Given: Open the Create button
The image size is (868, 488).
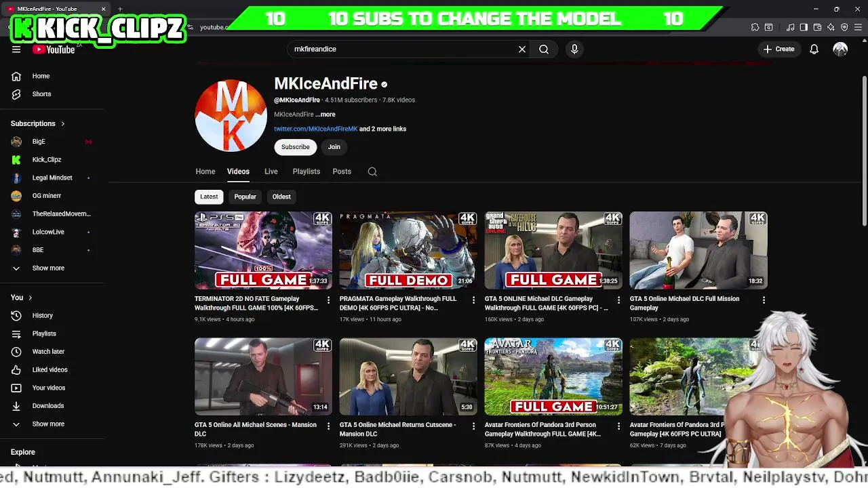Looking at the screenshot, I should point(778,49).
